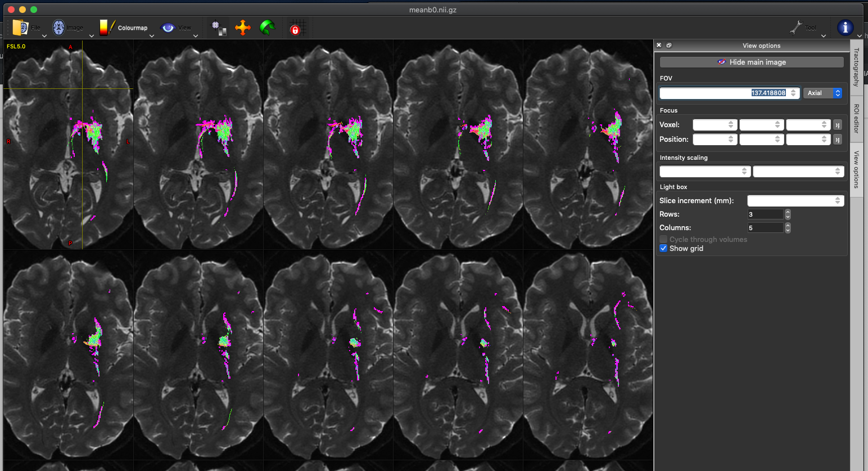Select the View eye icon
Viewport: 868px width, 471px height.
(167, 26)
